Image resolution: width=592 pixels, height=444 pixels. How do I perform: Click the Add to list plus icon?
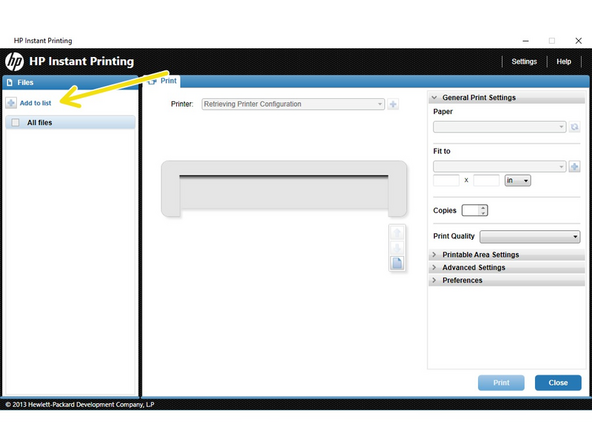click(11, 103)
